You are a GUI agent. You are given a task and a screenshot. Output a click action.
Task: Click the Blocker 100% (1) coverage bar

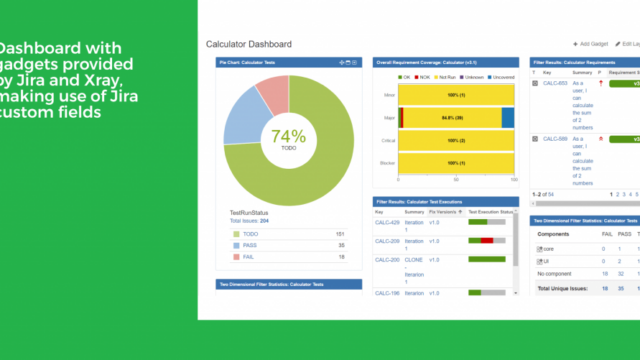pyautogui.click(x=456, y=163)
